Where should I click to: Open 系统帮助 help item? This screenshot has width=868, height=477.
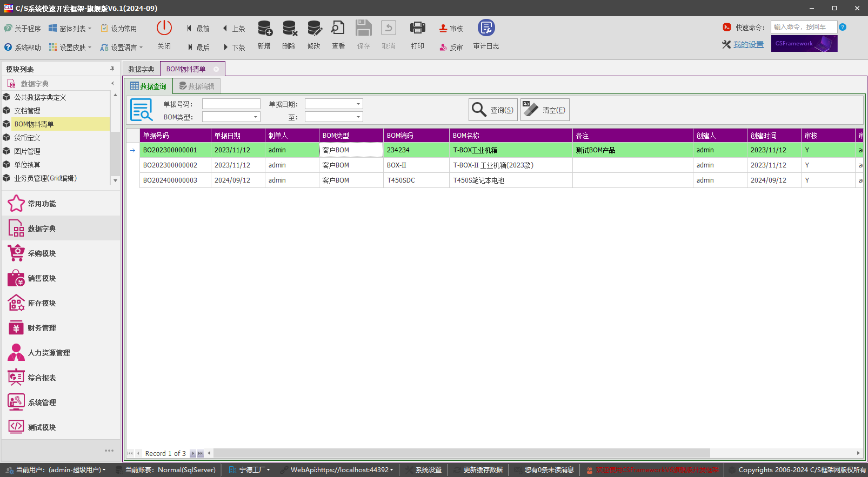[x=22, y=48]
